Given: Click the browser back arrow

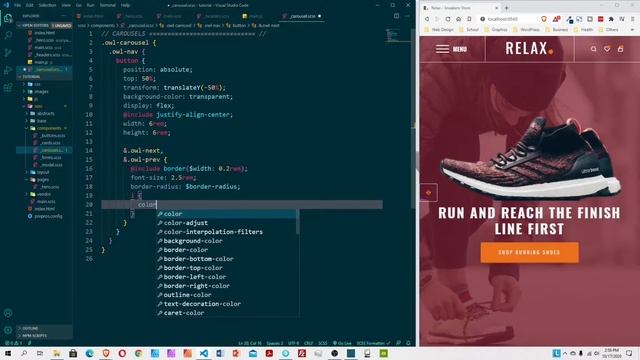Looking at the screenshot, I should [427, 19].
